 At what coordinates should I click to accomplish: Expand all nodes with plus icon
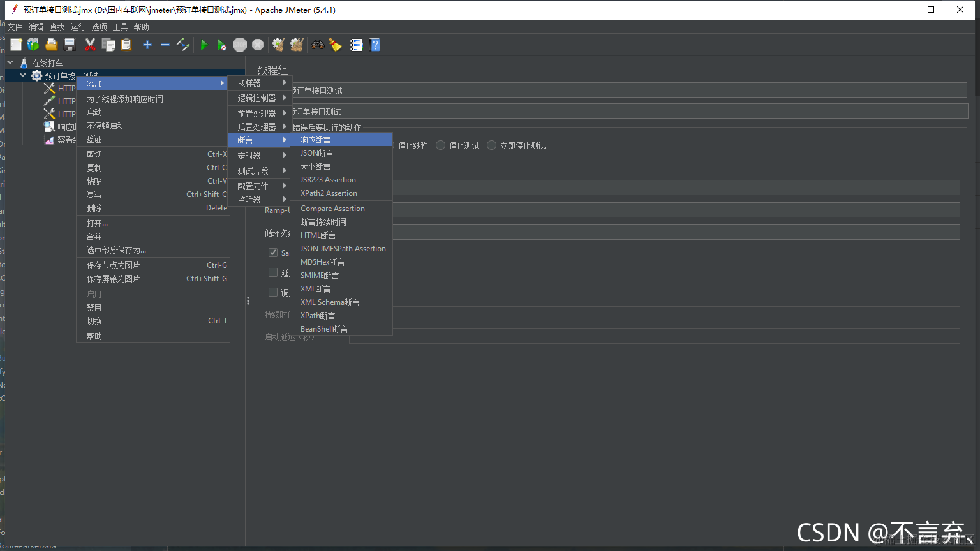147,45
